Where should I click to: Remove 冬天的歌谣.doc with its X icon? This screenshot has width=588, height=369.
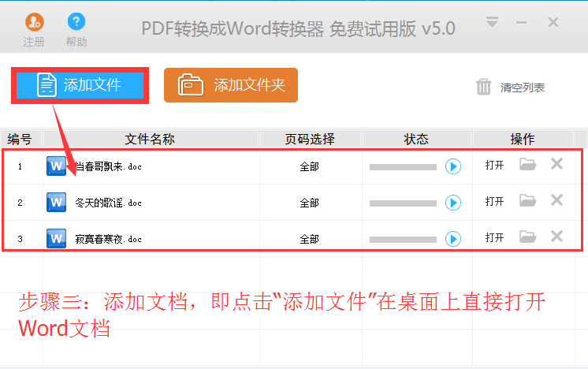pos(557,200)
